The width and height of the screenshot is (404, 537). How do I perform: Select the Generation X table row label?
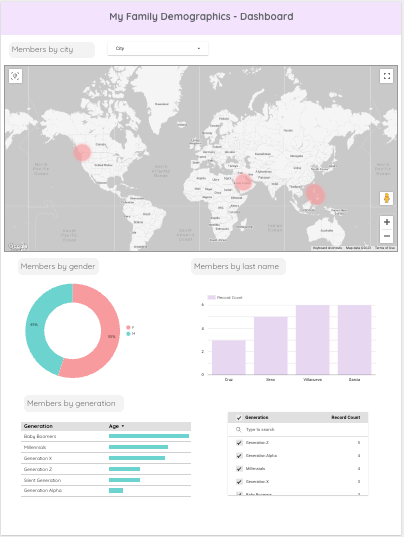(x=38, y=458)
